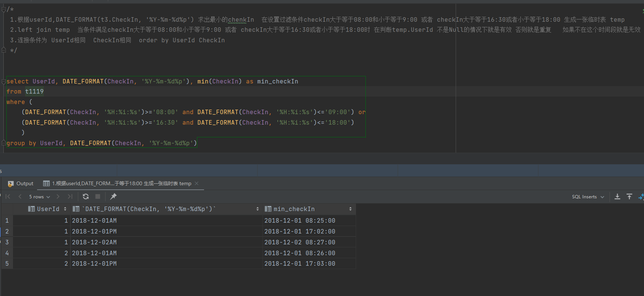Screen dimensions: 644x296
Task: Click fold marker at comment end */
Action: tap(4, 50)
